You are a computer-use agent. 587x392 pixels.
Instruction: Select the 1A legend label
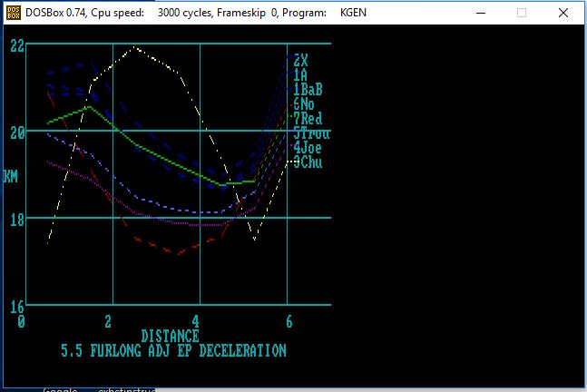(x=300, y=75)
